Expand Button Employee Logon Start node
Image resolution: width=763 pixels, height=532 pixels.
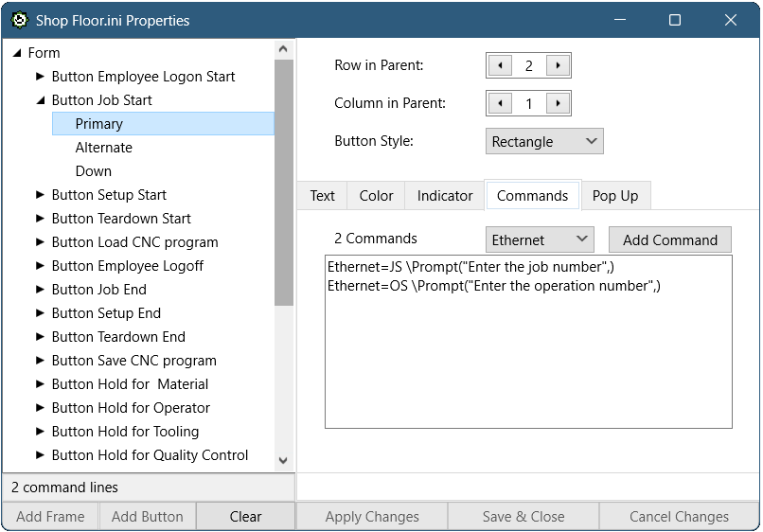pyautogui.click(x=41, y=77)
